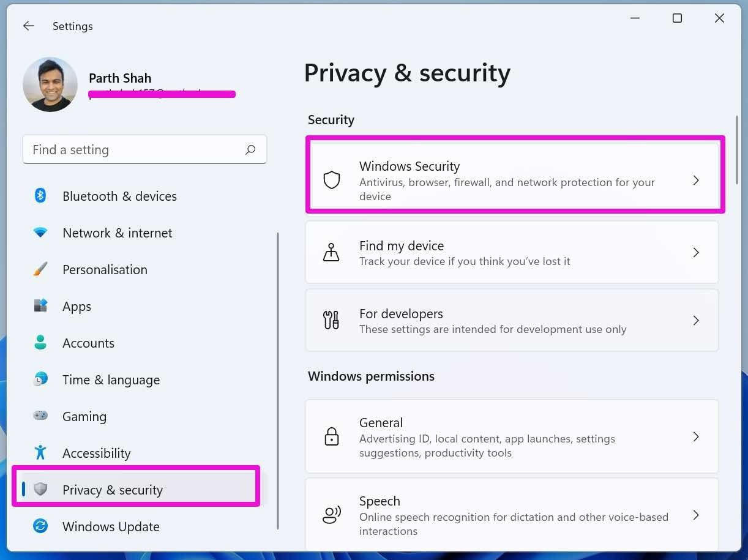The height and width of the screenshot is (560, 748).
Task: Click the Parth Shah profile picture
Action: click(x=50, y=84)
